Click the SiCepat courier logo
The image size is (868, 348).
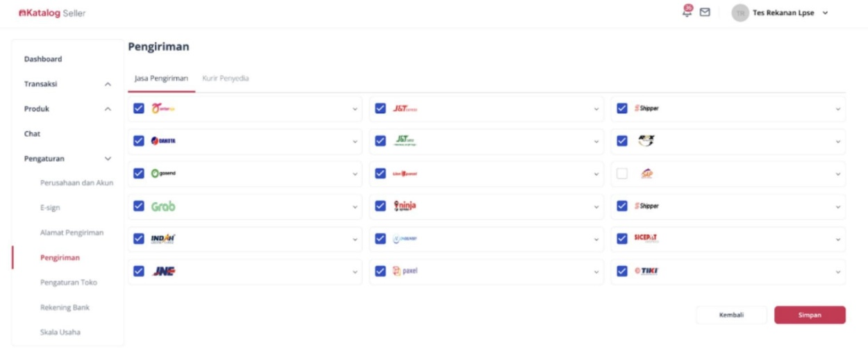pos(646,238)
